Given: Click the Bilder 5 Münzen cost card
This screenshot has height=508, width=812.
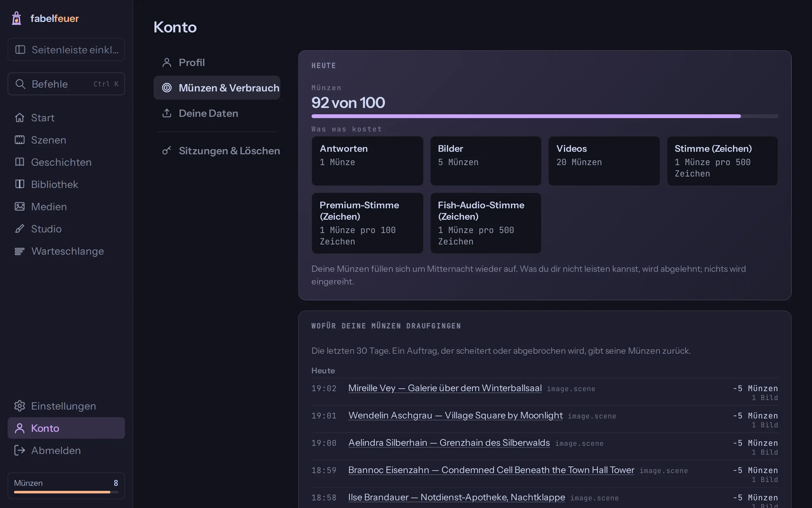Looking at the screenshot, I should tap(486, 161).
